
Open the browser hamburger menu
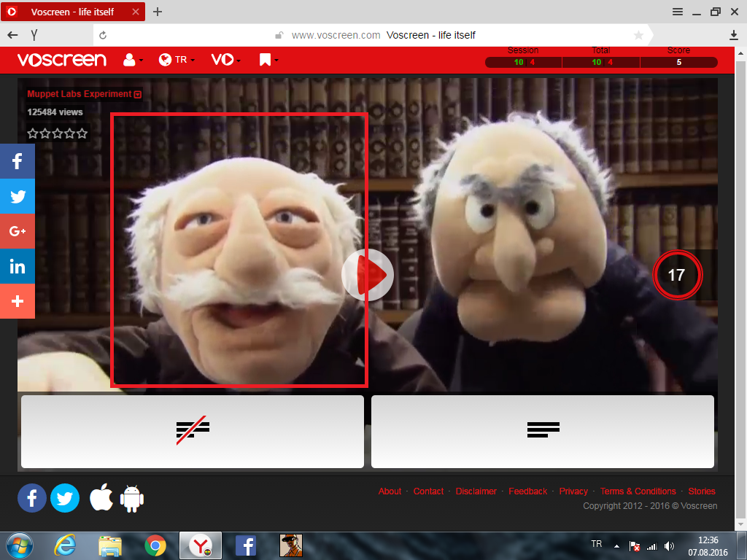tap(678, 12)
